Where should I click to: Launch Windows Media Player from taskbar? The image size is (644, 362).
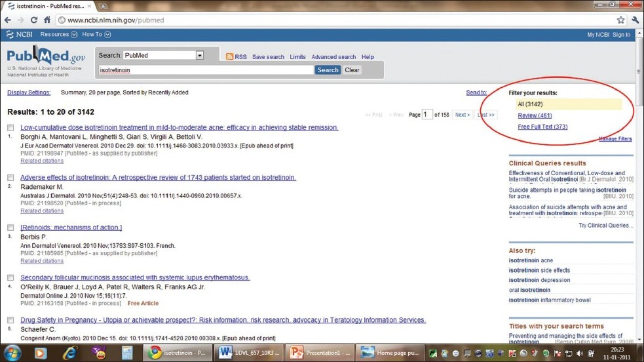[40, 353]
